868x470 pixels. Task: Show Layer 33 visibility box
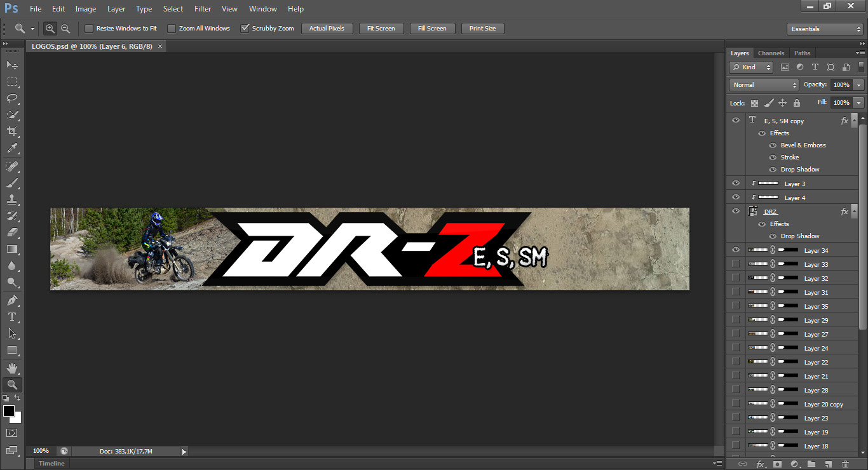pyautogui.click(x=736, y=264)
